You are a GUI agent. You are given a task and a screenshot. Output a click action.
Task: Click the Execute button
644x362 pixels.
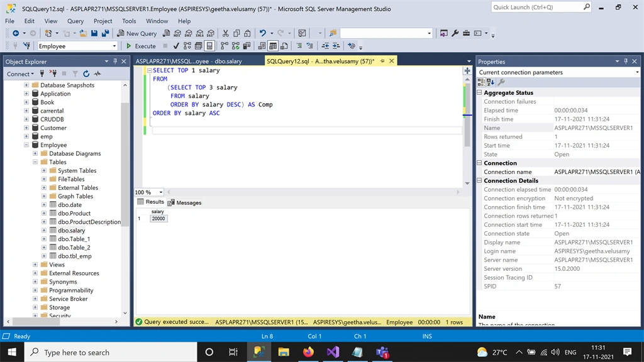[x=141, y=46]
